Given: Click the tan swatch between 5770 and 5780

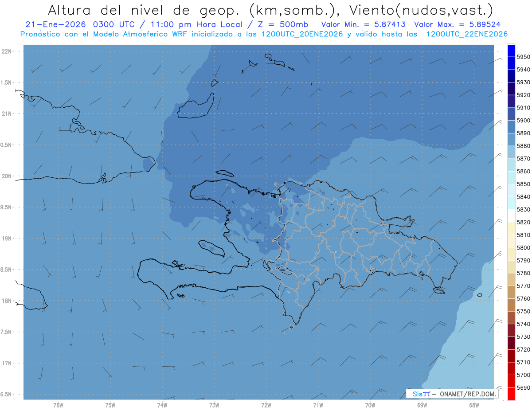Looking at the screenshot, I should tap(511, 279).
